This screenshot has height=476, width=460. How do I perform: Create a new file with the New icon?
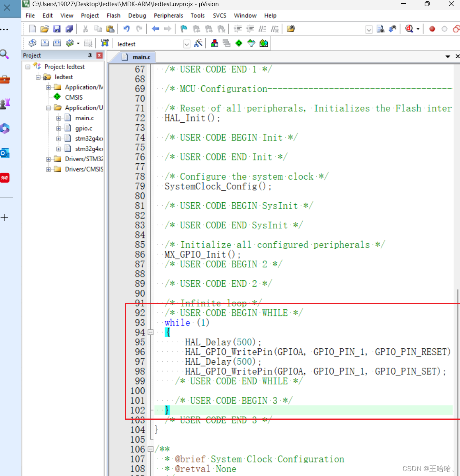click(32, 29)
